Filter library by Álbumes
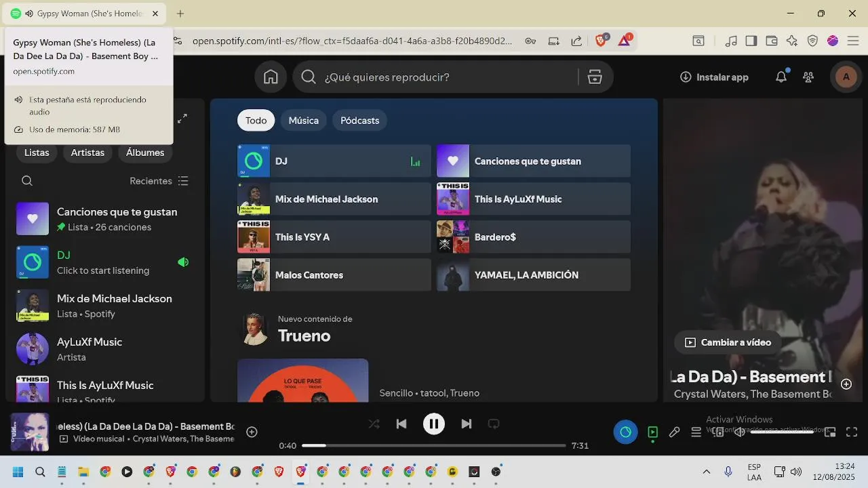Viewport: 868px width, 488px height. pyautogui.click(x=145, y=152)
